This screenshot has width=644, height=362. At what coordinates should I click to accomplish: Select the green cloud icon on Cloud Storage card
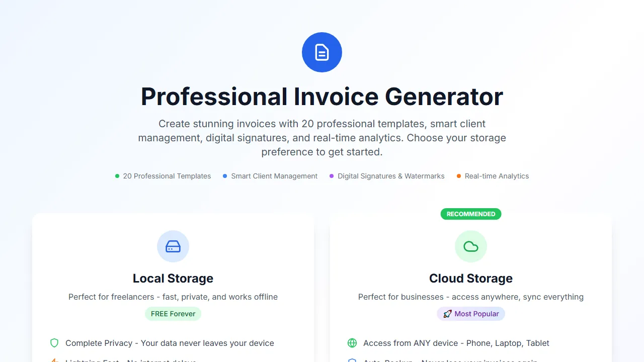click(471, 246)
